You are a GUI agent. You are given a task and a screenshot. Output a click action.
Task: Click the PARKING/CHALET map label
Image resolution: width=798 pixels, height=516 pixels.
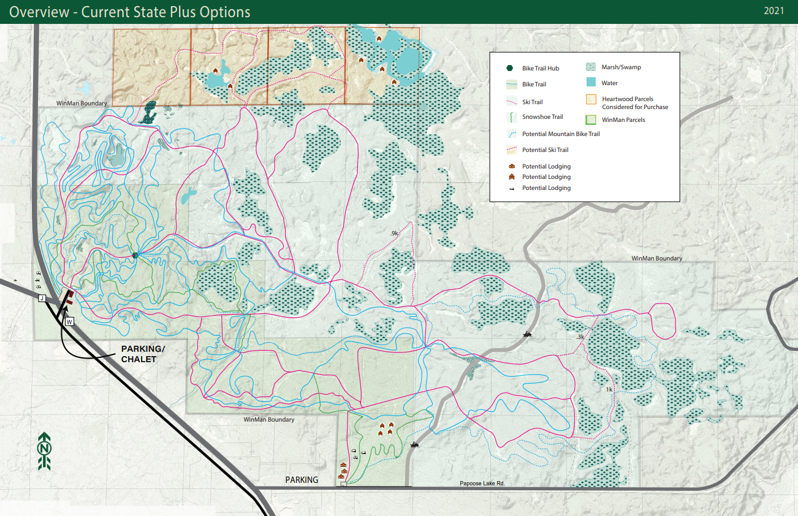pos(142,354)
